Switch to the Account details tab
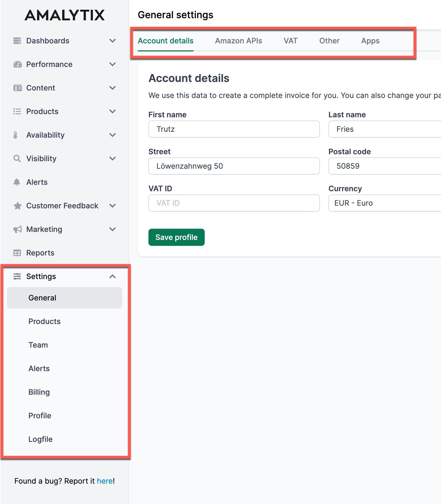Screen dimensions: 441x504 [166, 41]
